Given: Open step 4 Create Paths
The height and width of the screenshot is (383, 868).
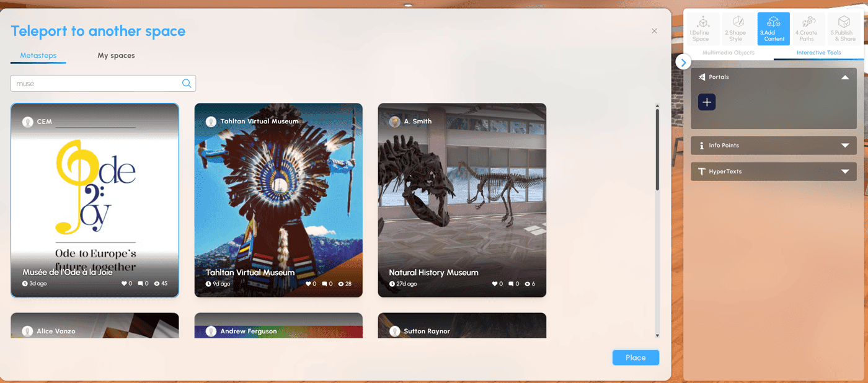Looking at the screenshot, I should 808,29.
